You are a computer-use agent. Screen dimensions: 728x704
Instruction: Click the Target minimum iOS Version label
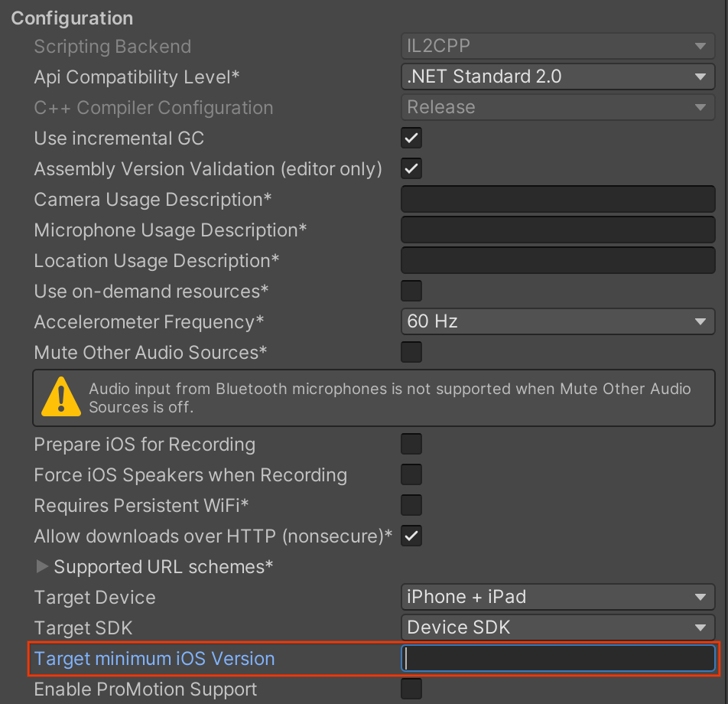[154, 659]
